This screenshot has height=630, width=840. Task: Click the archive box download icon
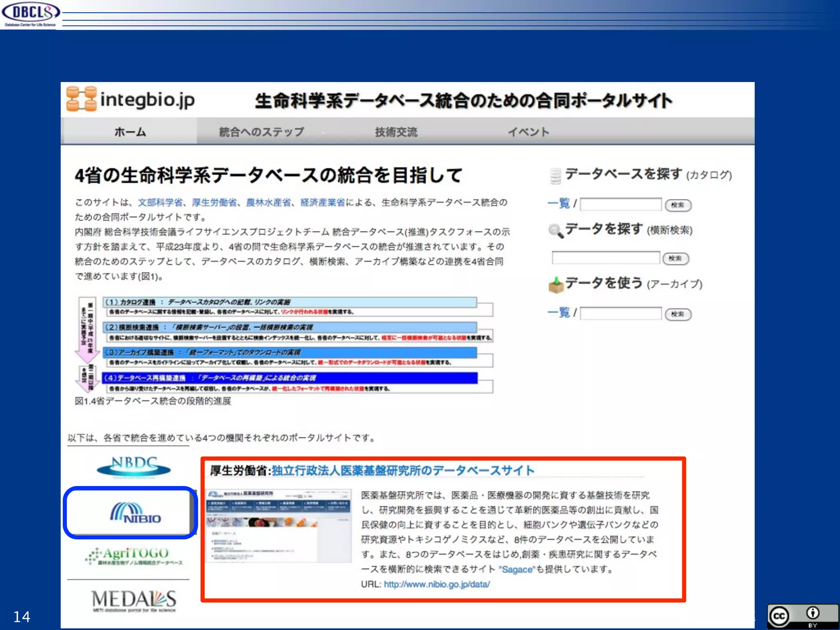556,285
